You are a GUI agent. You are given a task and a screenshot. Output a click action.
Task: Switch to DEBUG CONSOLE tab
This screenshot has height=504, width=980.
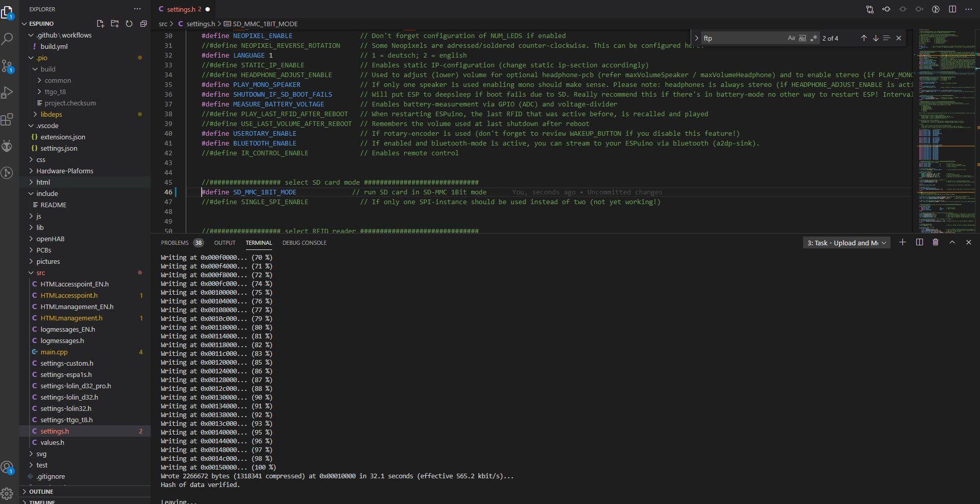[304, 243]
